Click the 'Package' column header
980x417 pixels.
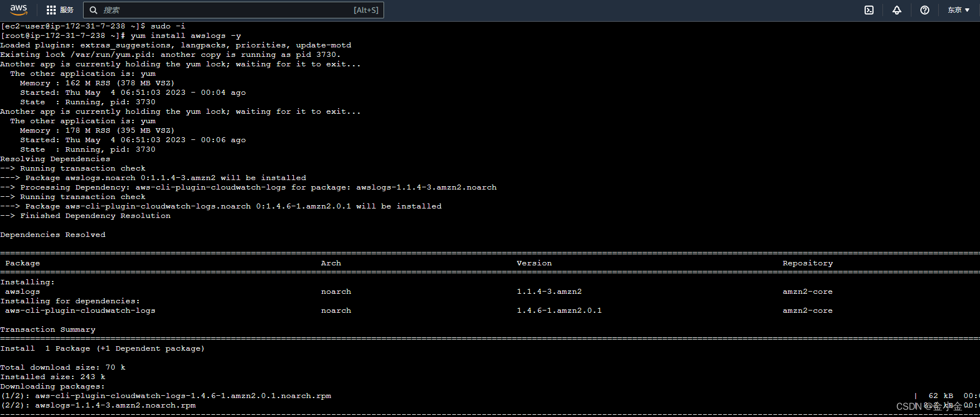pos(23,263)
